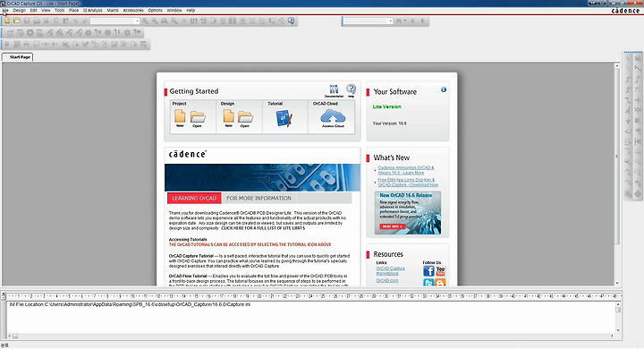Open the Cadence Announces OrCAD & Allegro link
The image size is (644, 349).
click(x=406, y=170)
